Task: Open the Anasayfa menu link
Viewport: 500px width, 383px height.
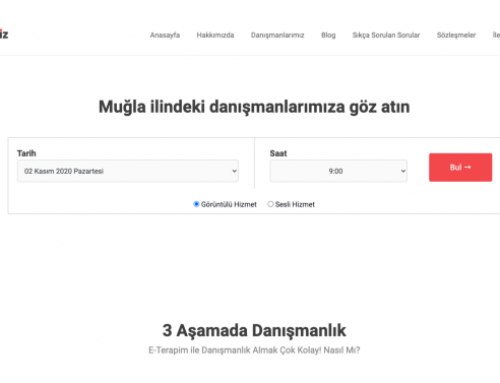Action: coord(165,35)
